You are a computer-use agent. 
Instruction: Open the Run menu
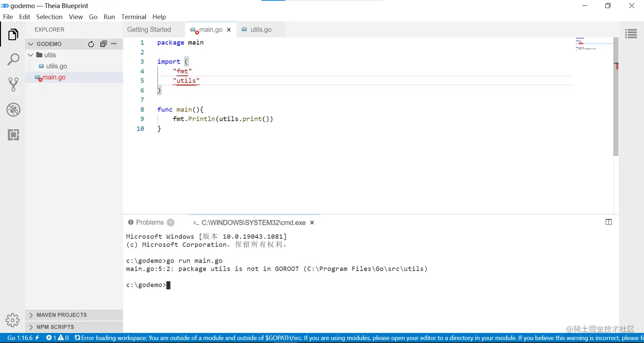click(x=109, y=17)
